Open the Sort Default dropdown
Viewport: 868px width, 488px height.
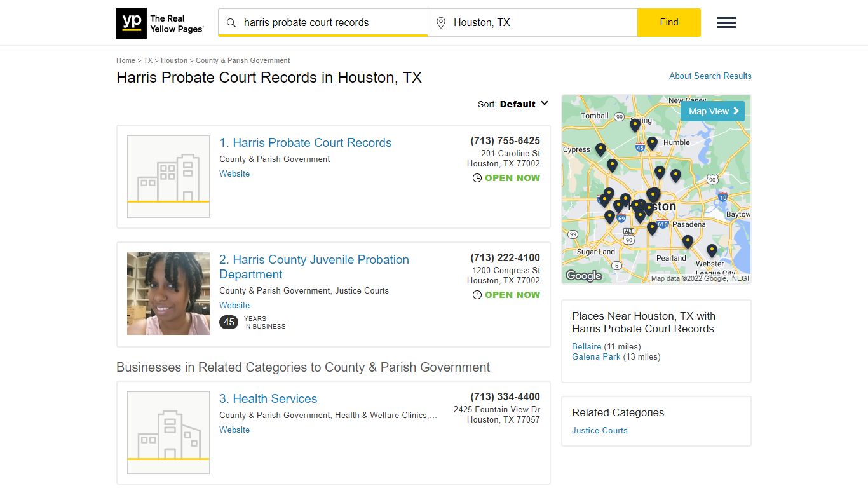(513, 104)
